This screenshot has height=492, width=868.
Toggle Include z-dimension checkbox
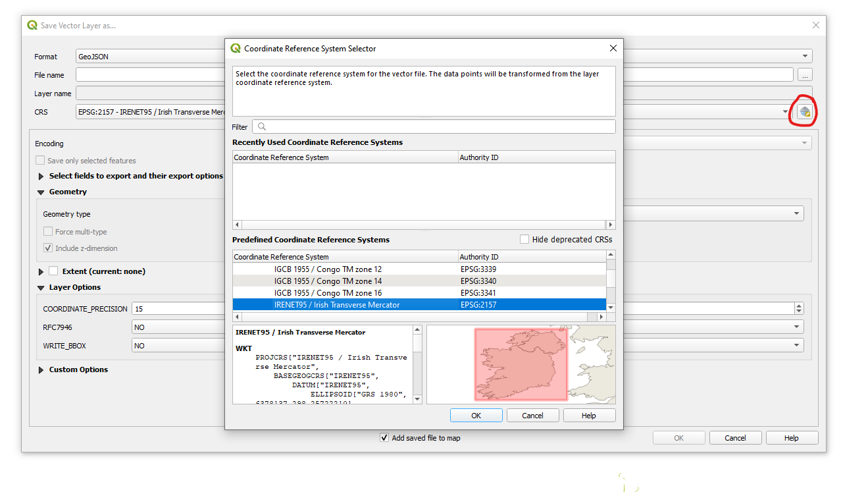(x=48, y=248)
